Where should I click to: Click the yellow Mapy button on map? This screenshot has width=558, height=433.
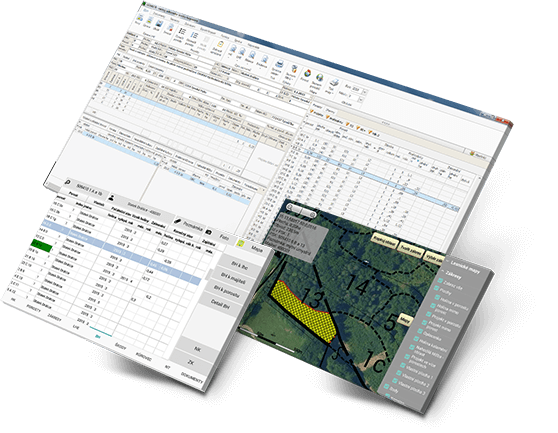pyautogui.click(x=404, y=320)
